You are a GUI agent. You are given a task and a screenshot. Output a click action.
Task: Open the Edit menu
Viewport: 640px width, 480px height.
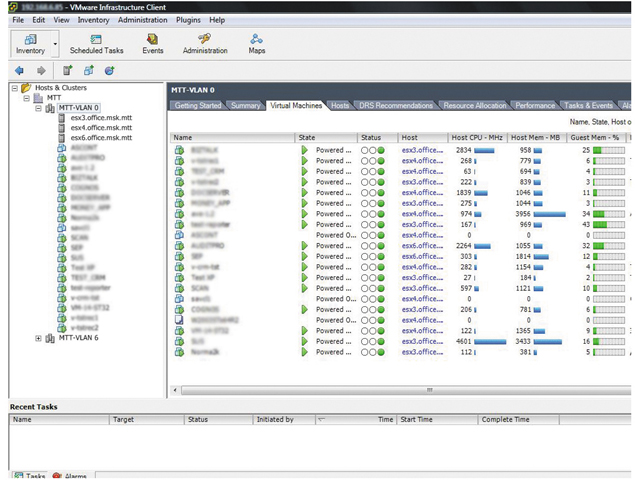[39, 20]
